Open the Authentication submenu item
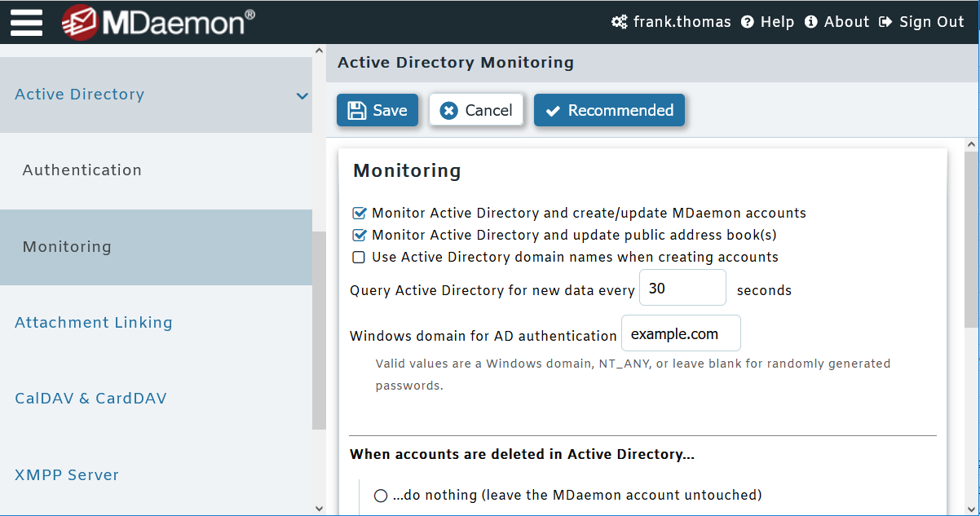Screen dimensions: 980x516 [x=156, y=170]
